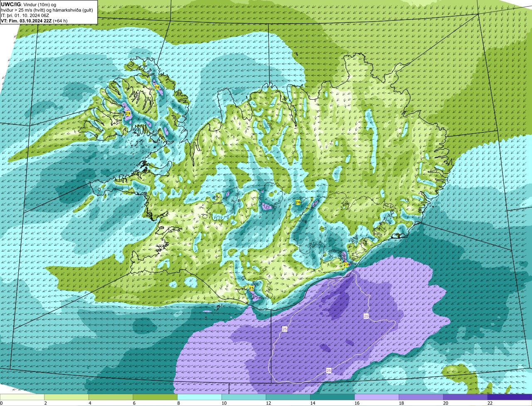Click the 'VT: Fim. 03.10.2024 22Z' valid time

[26, 21]
